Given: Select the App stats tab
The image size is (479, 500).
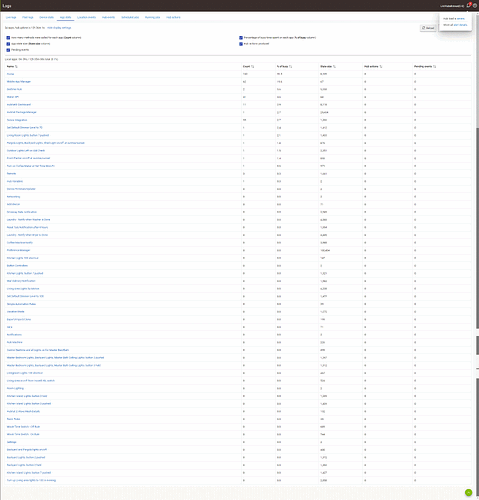Looking at the screenshot, I should pyautogui.click(x=65, y=17).
